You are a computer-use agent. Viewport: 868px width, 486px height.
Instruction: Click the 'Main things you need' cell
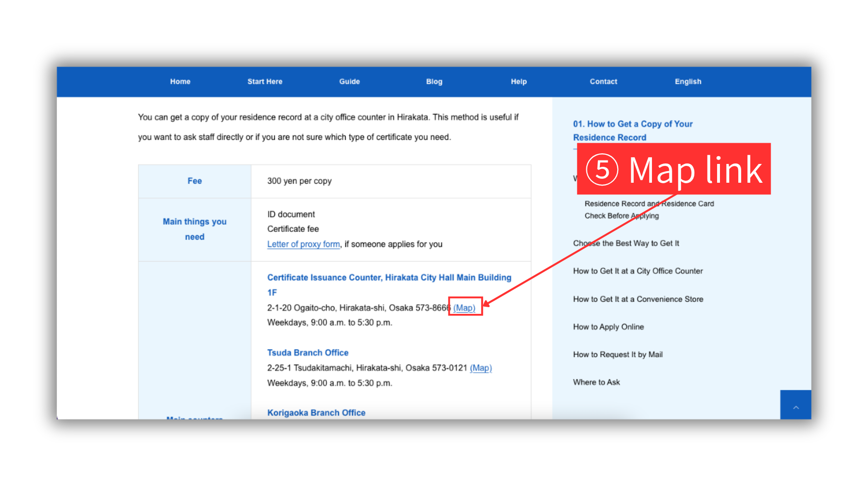pyautogui.click(x=195, y=229)
